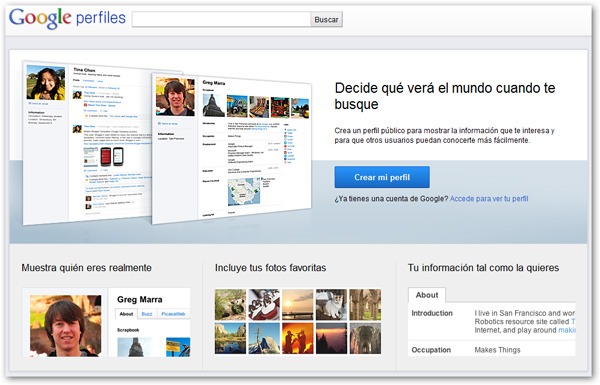Click Greg Marra's photo in the preview page
The height and width of the screenshot is (385, 600).
175,96
